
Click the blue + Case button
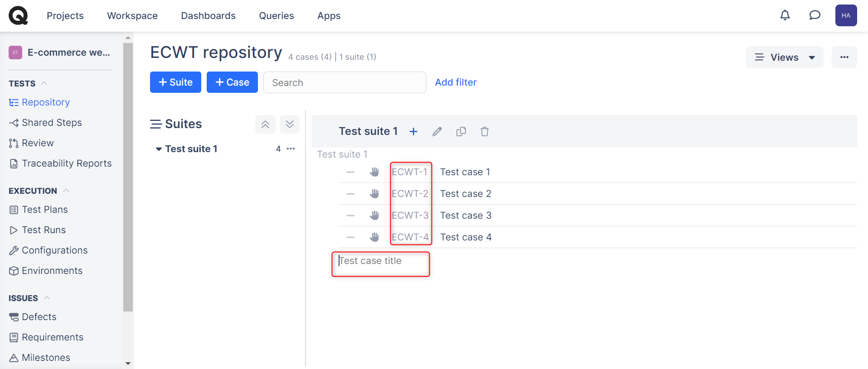232,82
